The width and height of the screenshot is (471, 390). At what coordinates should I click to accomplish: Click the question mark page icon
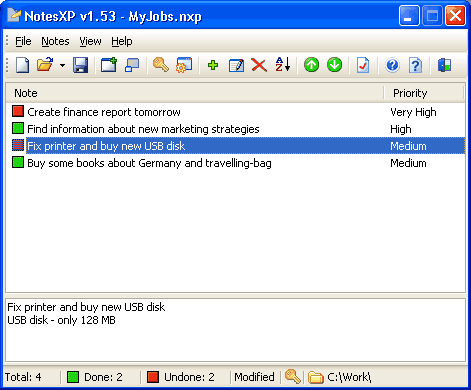tap(415, 65)
